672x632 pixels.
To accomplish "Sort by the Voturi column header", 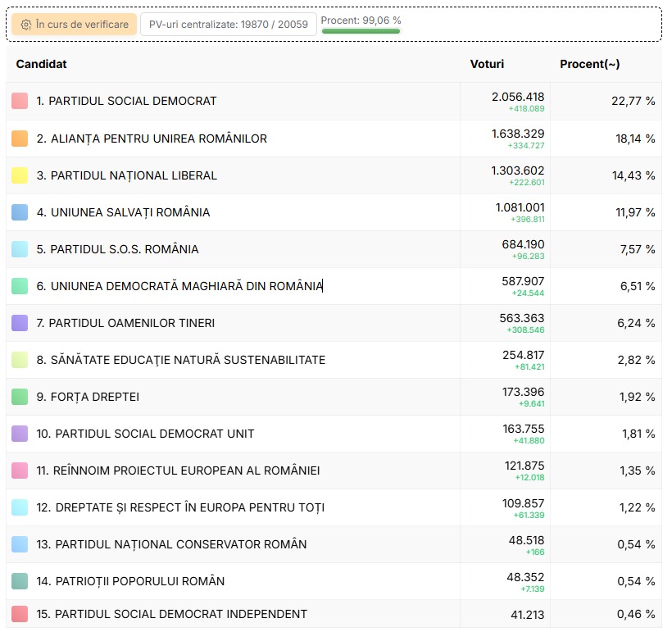I will (487, 64).
